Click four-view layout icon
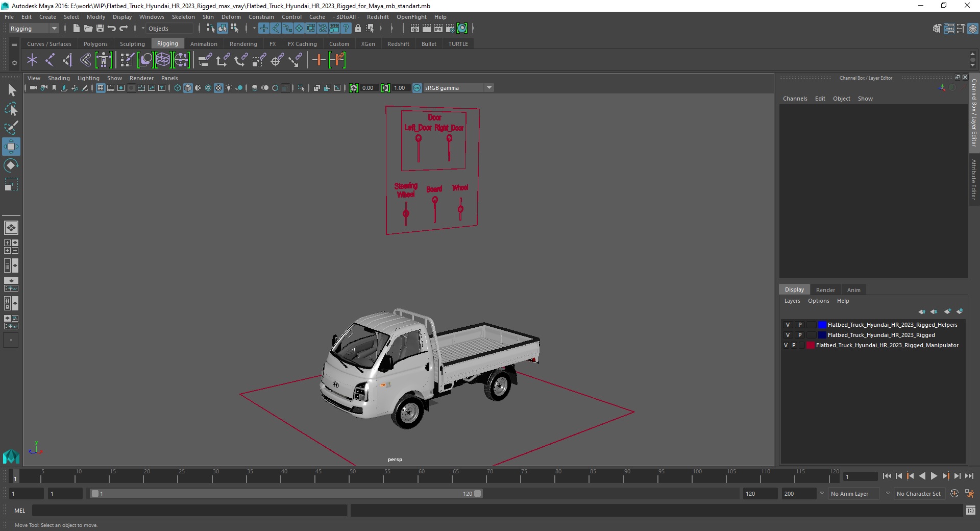Image resolution: width=980 pixels, height=531 pixels. [x=11, y=247]
